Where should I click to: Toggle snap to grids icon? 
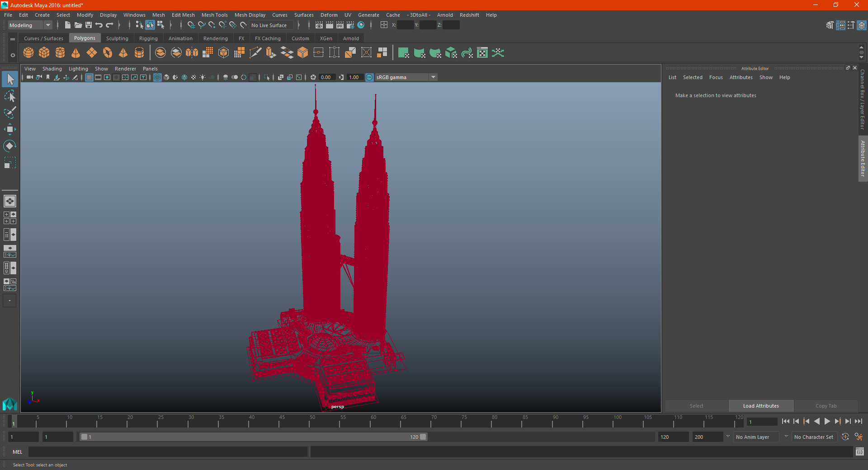191,25
